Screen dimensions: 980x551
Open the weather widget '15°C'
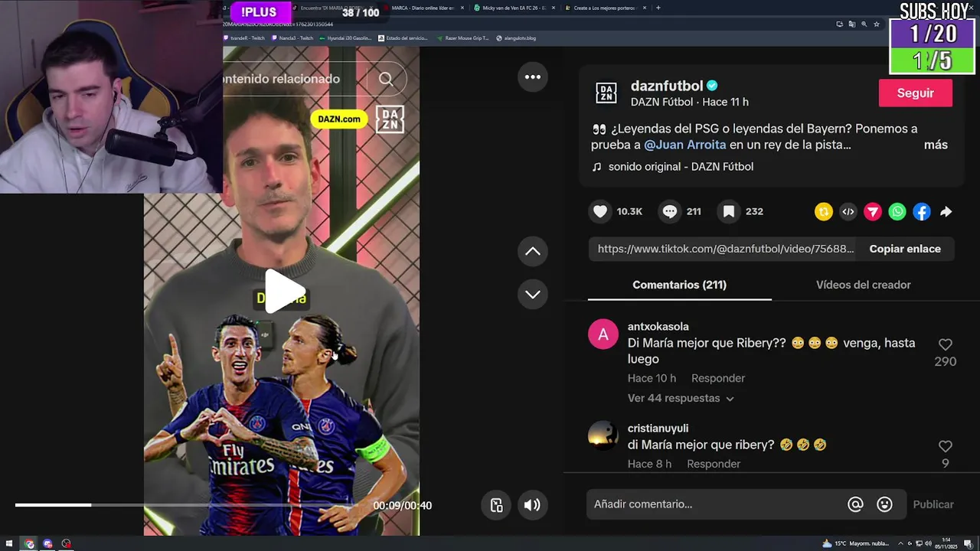click(x=856, y=543)
